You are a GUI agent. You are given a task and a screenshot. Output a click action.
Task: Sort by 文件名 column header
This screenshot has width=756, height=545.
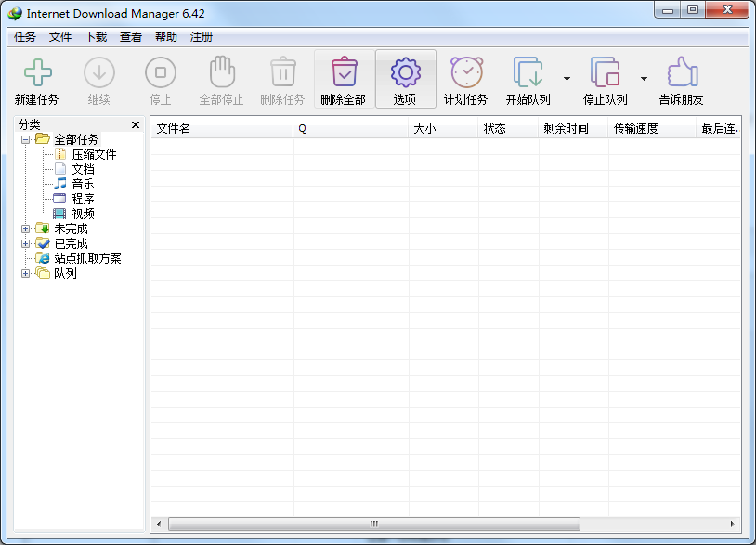click(221, 129)
